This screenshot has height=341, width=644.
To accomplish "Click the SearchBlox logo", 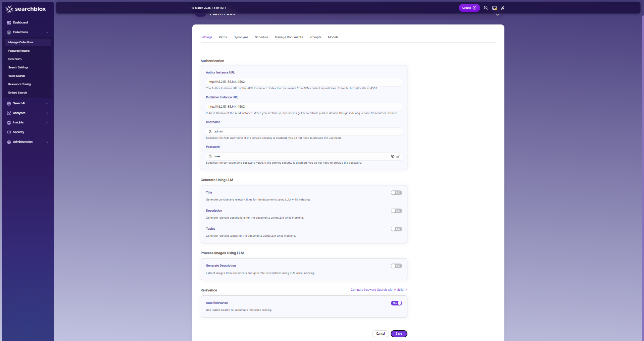I will [26, 9].
